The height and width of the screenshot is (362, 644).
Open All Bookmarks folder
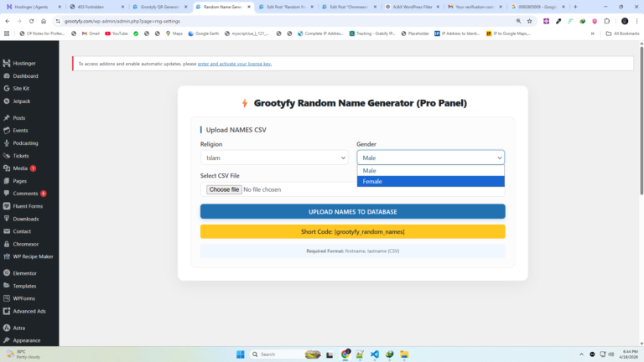(623, 34)
